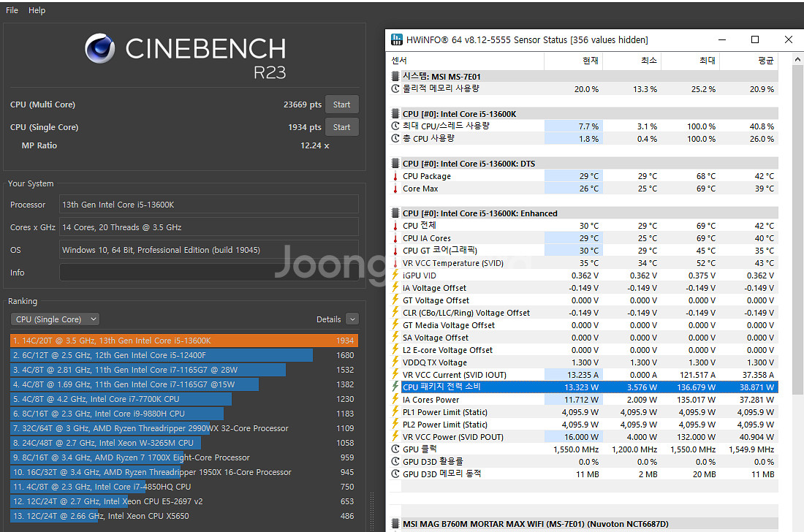
Task: Select ranking entry i7-1165G7 @ 28W
Action: (x=184, y=370)
